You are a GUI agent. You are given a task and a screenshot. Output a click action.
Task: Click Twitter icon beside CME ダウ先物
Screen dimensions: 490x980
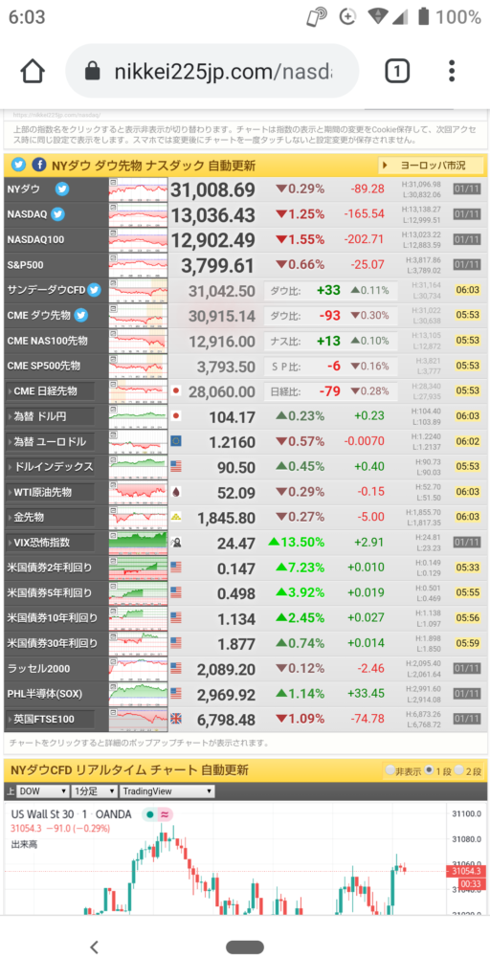[x=80, y=315]
